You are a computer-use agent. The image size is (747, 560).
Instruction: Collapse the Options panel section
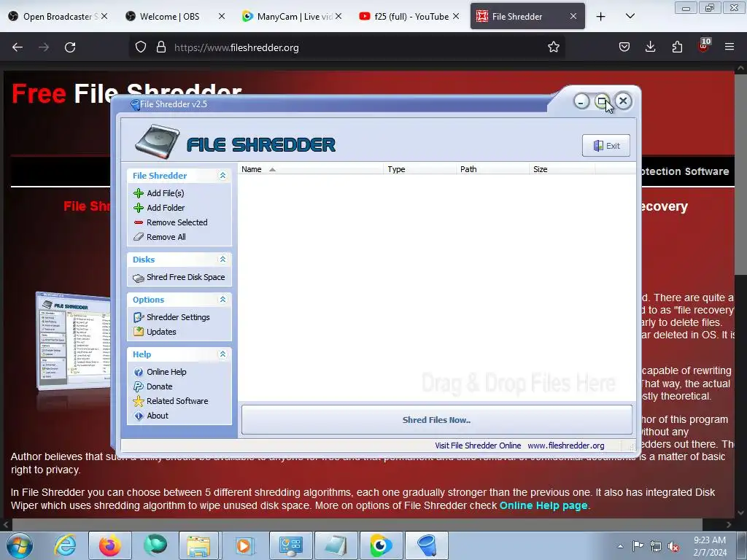[x=222, y=300]
